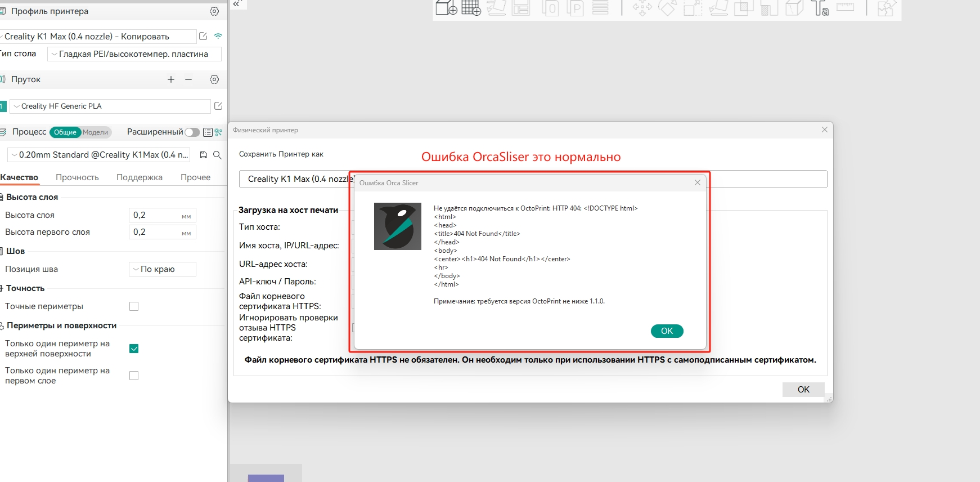The height and width of the screenshot is (482, 980).
Task: Switch process scope to Модели
Action: 96,132
